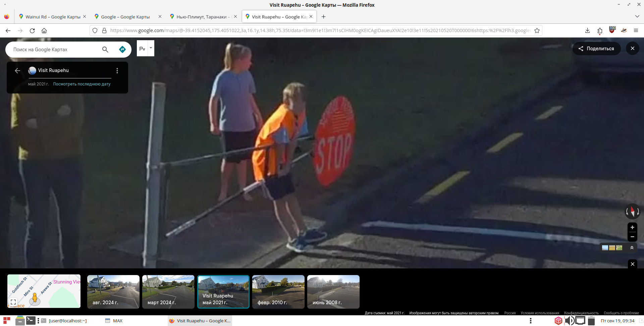The height and width of the screenshot is (326, 644).
Task: Open the map layers thumbnail switcher
Action: [612, 248]
